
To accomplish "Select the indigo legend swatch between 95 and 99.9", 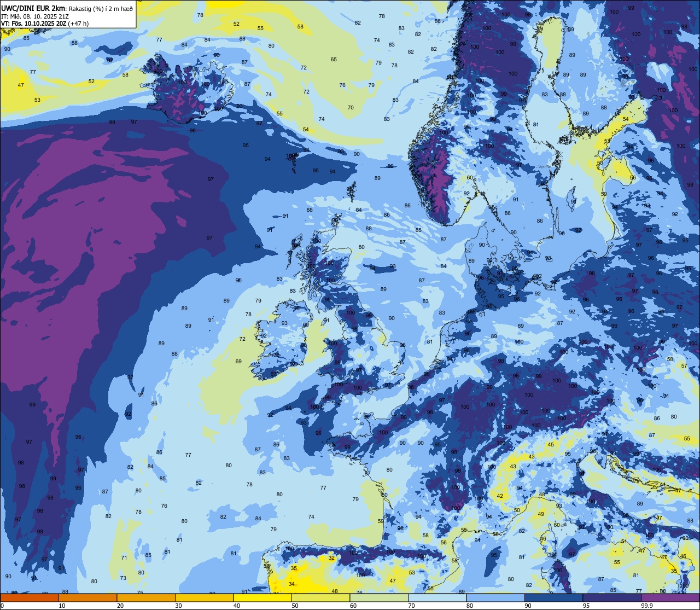I will coord(612,598).
